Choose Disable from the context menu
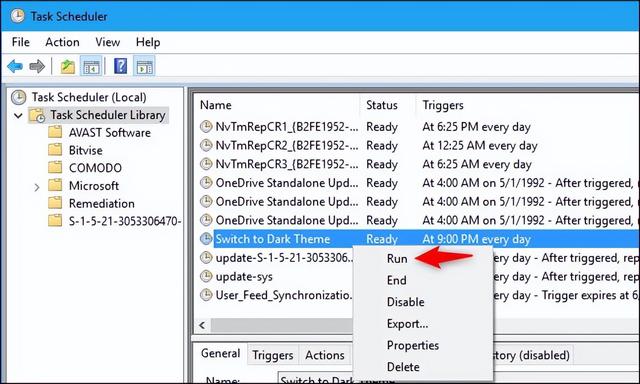This screenshot has height=384, width=640. [x=406, y=302]
